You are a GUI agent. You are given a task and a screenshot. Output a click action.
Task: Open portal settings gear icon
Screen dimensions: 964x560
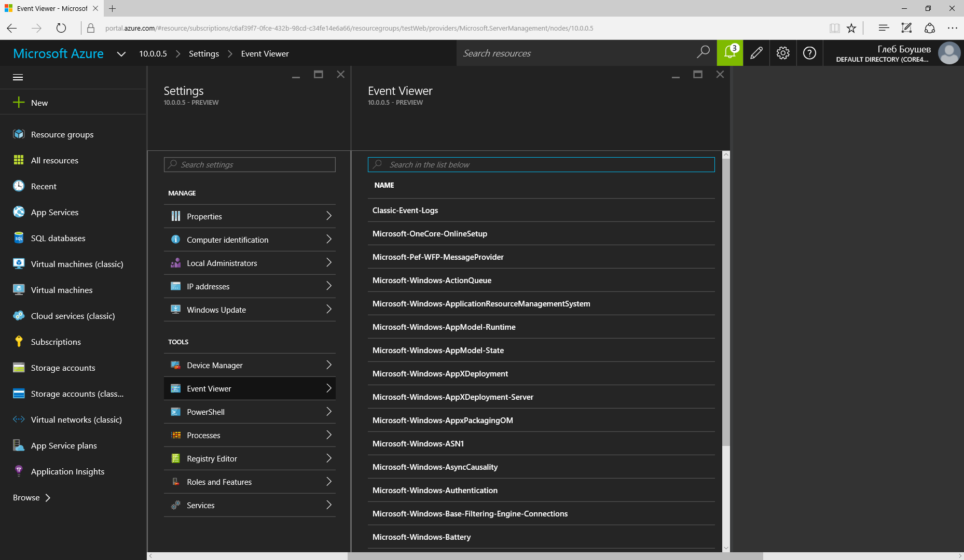coord(783,53)
